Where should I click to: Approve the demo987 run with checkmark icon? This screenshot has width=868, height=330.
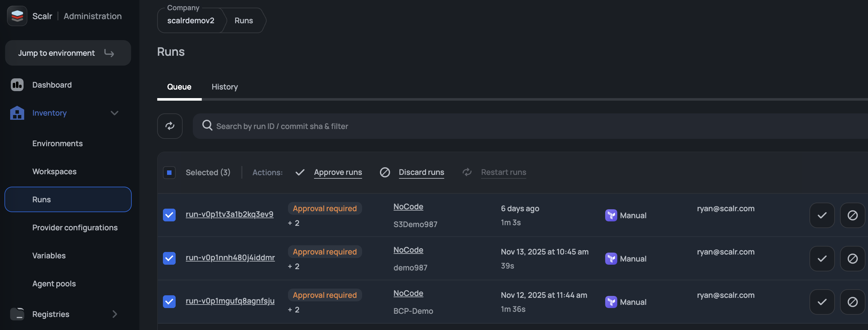822,258
